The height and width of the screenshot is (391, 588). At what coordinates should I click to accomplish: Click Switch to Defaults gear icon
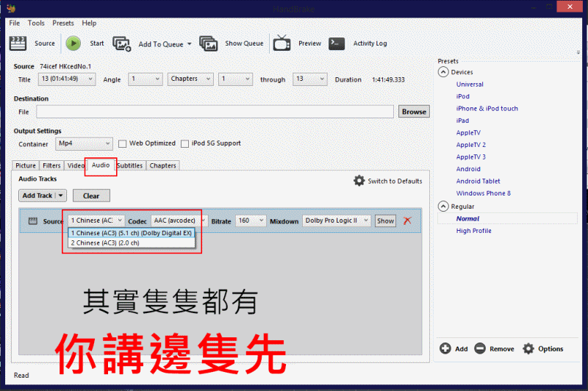point(359,181)
